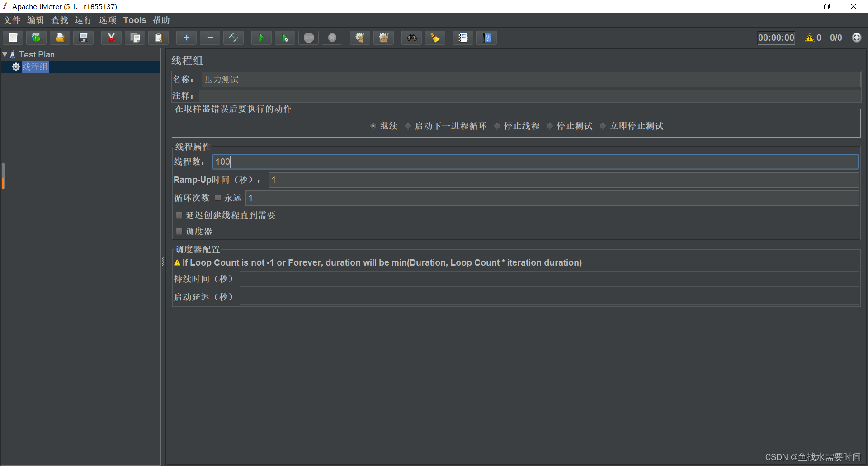
Task: Click the 00:00:00 elapsed timer
Action: [776, 38]
